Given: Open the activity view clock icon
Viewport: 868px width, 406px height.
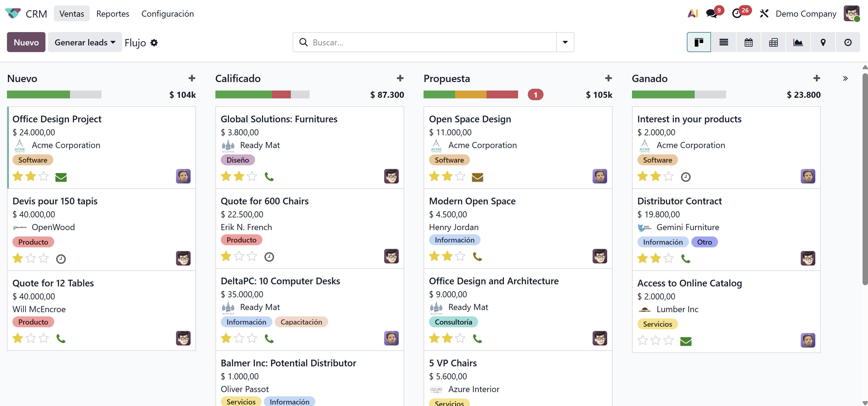Looking at the screenshot, I should (848, 42).
